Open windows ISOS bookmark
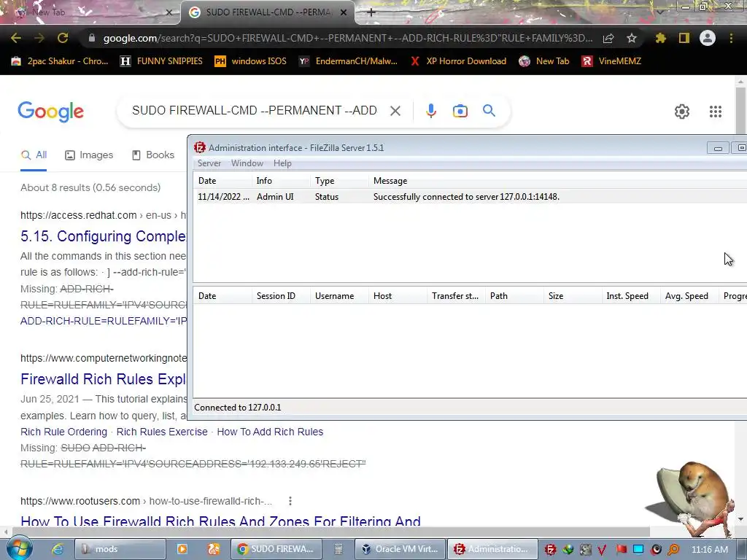Image resolution: width=747 pixels, height=560 pixels. click(251, 61)
